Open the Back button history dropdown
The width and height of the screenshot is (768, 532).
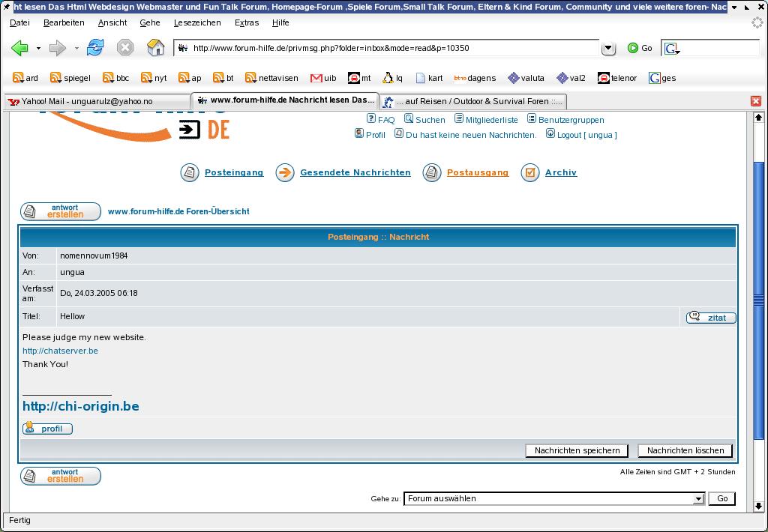coord(38,49)
